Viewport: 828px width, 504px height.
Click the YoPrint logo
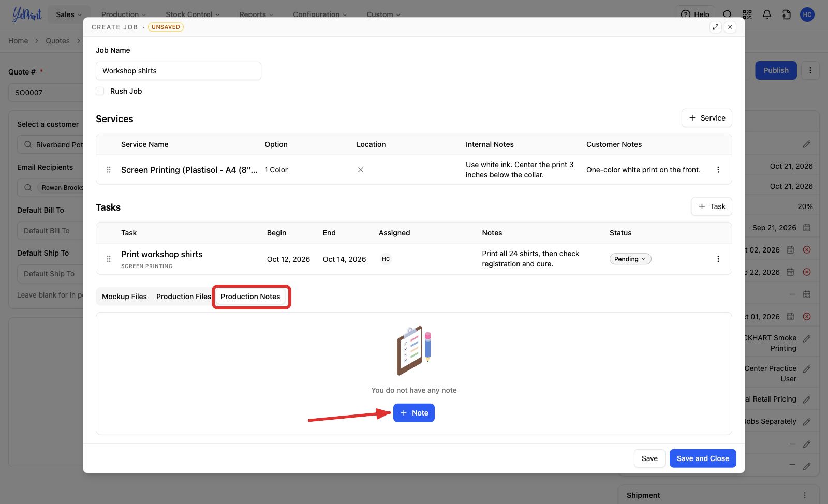point(27,14)
